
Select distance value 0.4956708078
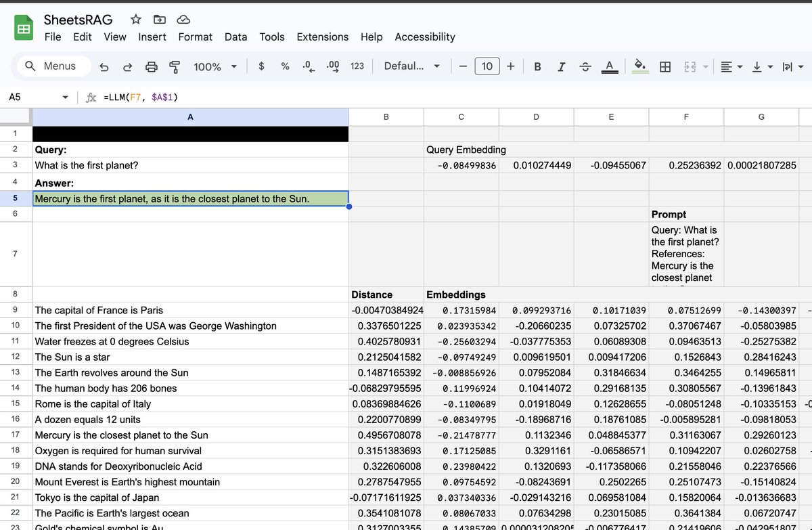(386, 435)
